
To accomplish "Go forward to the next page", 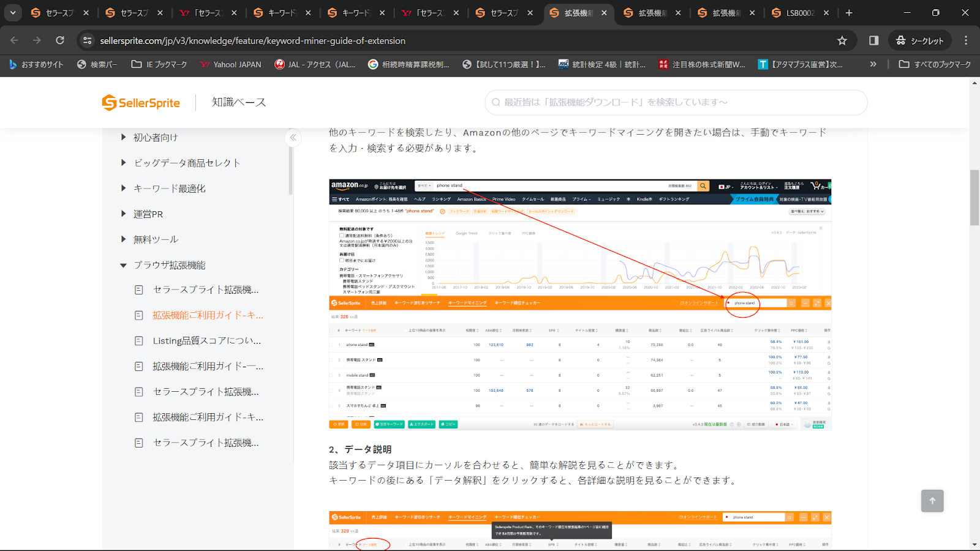I will click(37, 40).
